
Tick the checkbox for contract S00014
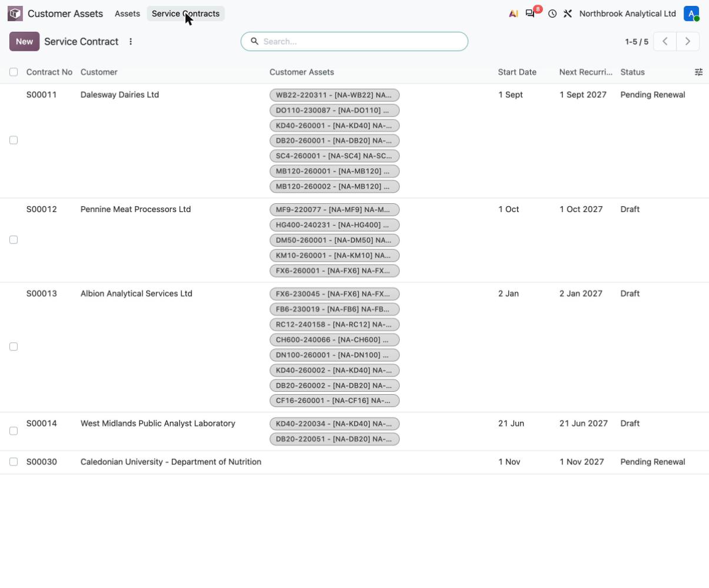[14, 431]
